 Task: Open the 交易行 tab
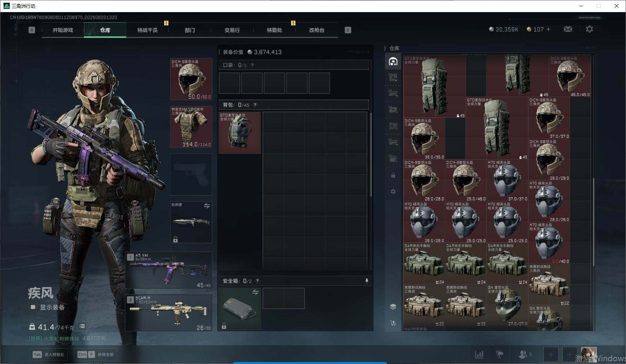(x=232, y=30)
